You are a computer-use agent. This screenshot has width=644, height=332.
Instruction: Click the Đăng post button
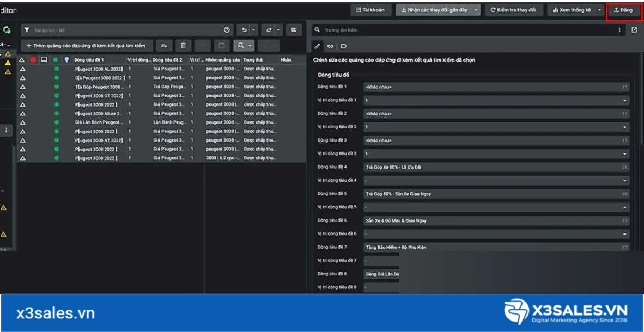tap(623, 10)
